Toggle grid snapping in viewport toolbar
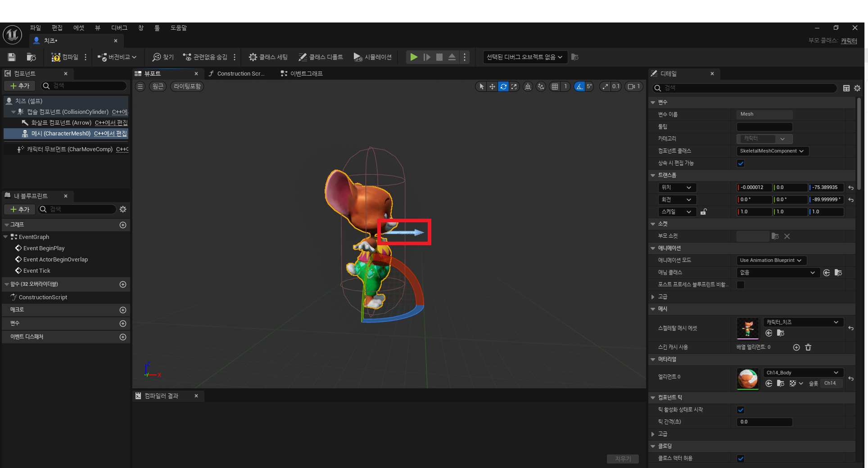Image resolution: width=868 pixels, height=468 pixels. 555,86
